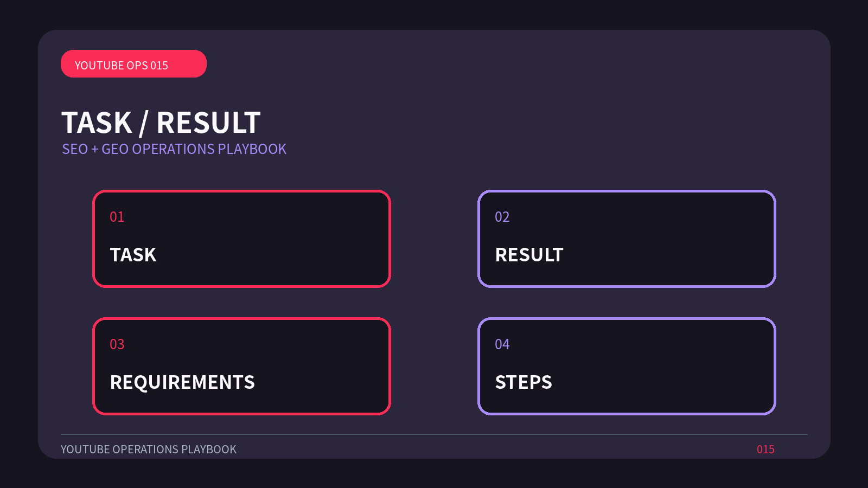Click the word RESULT in the main heading

(209, 123)
